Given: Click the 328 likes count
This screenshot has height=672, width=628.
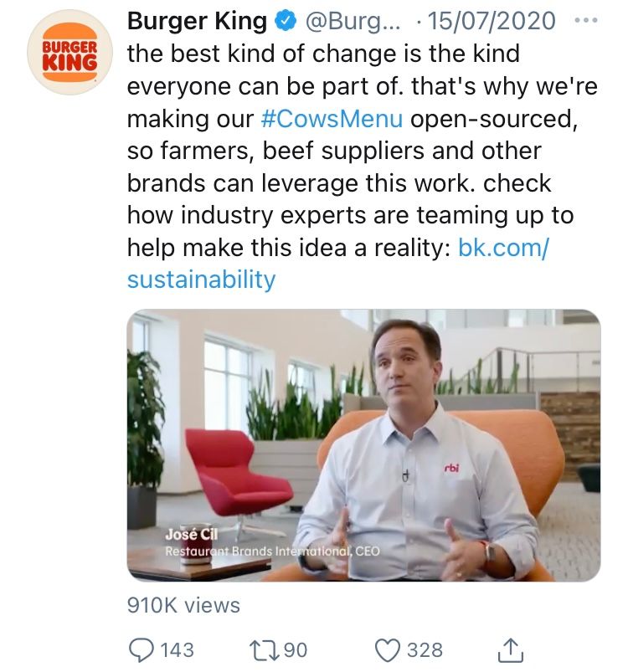Looking at the screenshot, I should coord(425,650).
